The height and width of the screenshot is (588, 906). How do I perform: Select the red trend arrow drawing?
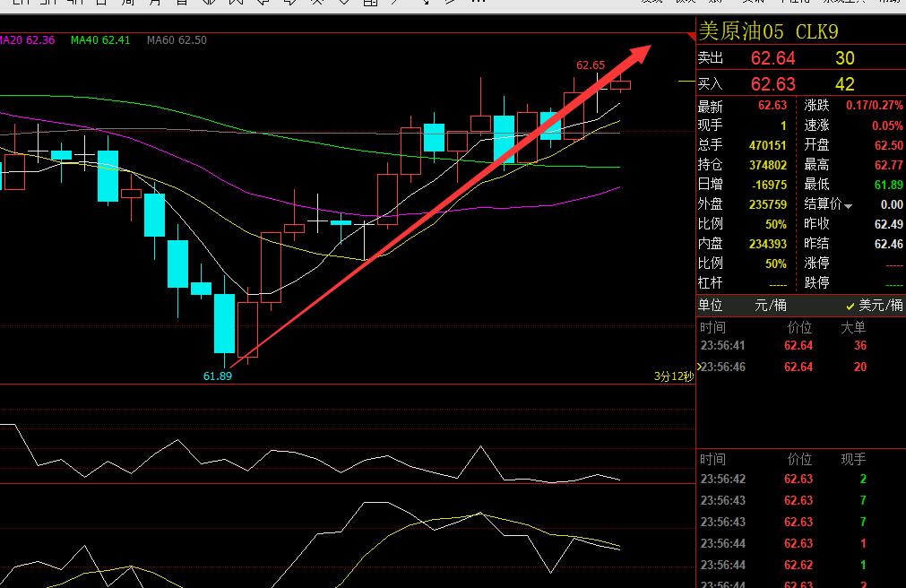pos(440,206)
